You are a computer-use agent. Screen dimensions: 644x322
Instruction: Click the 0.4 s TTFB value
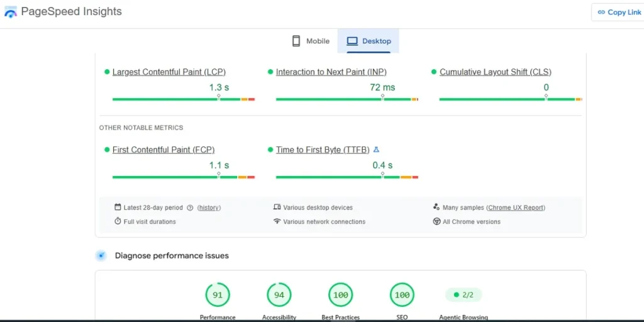point(382,165)
